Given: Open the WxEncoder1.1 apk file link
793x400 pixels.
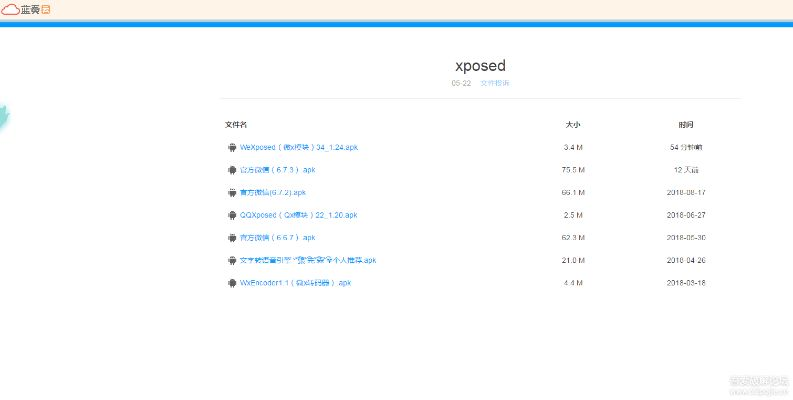Looking at the screenshot, I should [x=295, y=283].
